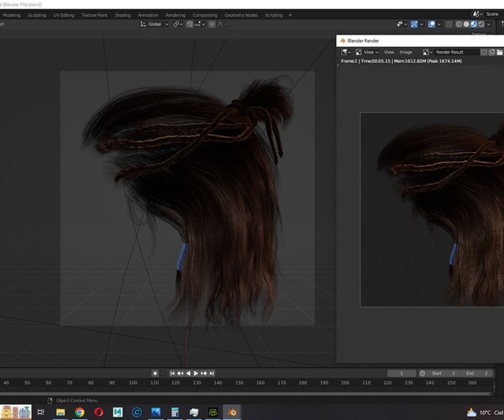504x420 pixels.
Task: Expand render window side region arrow
Action: (x=338, y=66)
